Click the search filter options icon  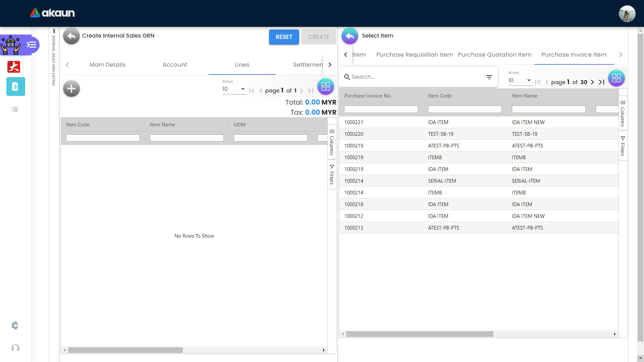[x=489, y=77]
